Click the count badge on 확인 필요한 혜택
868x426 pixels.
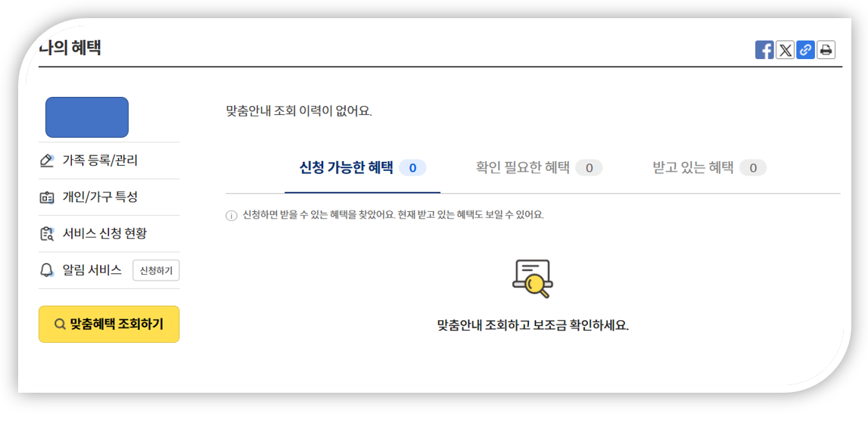pyautogui.click(x=589, y=168)
